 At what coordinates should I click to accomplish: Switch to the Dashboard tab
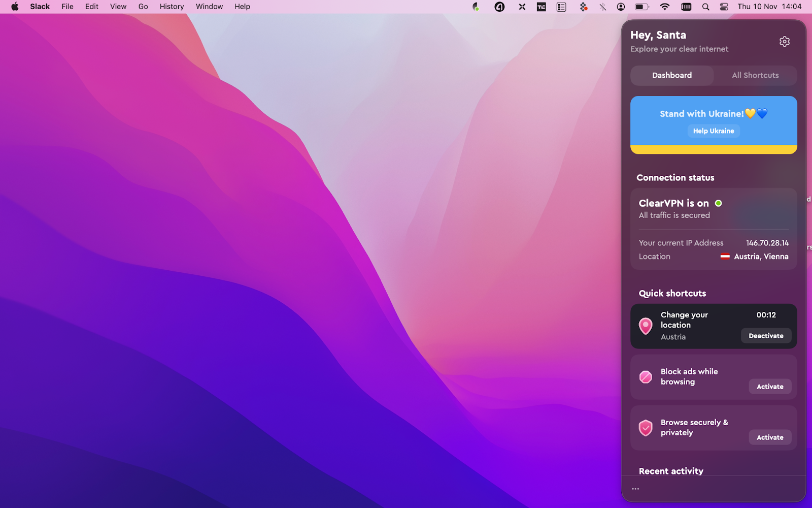pos(672,75)
